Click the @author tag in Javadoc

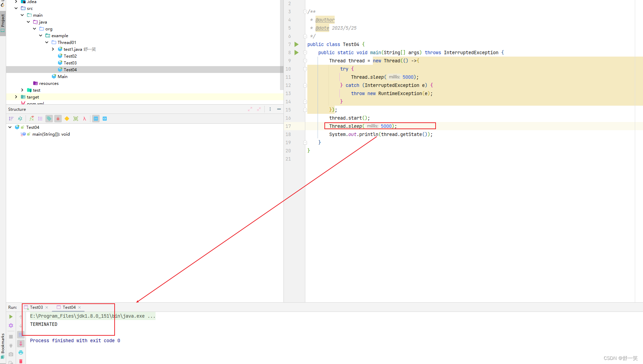tap(325, 20)
